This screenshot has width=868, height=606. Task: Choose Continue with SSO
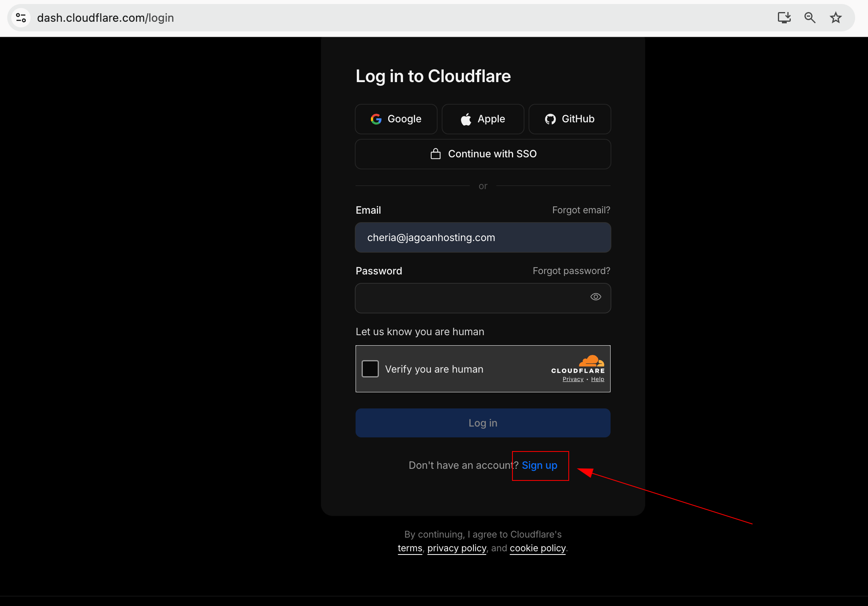(483, 154)
